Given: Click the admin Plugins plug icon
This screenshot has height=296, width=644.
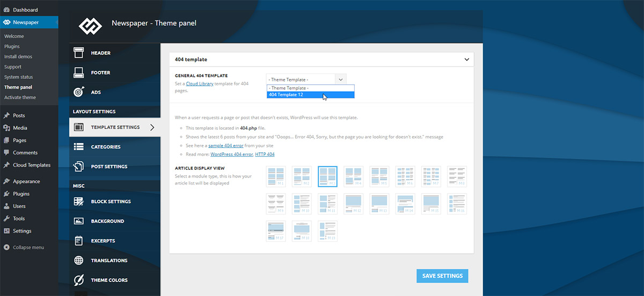Looking at the screenshot, I should 6,194.
